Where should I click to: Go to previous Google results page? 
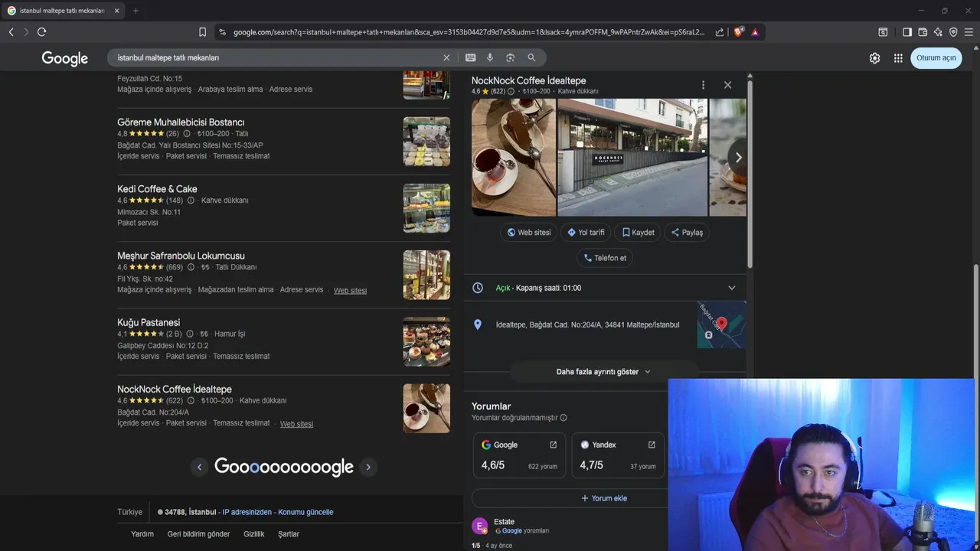pyautogui.click(x=200, y=468)
